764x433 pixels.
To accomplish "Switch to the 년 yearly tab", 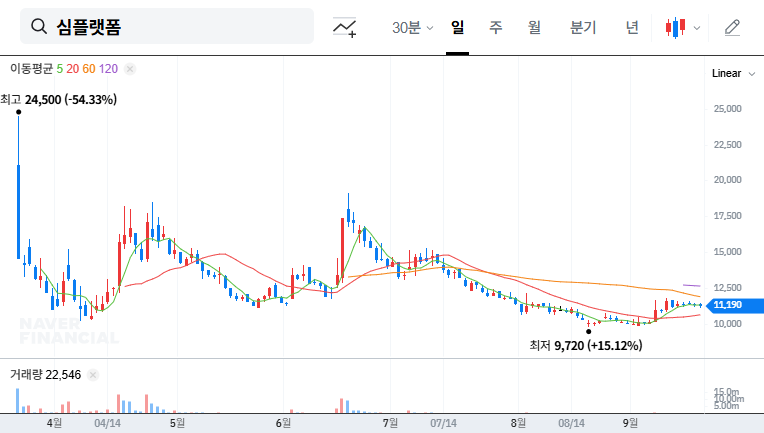I will tap(632, 27).
